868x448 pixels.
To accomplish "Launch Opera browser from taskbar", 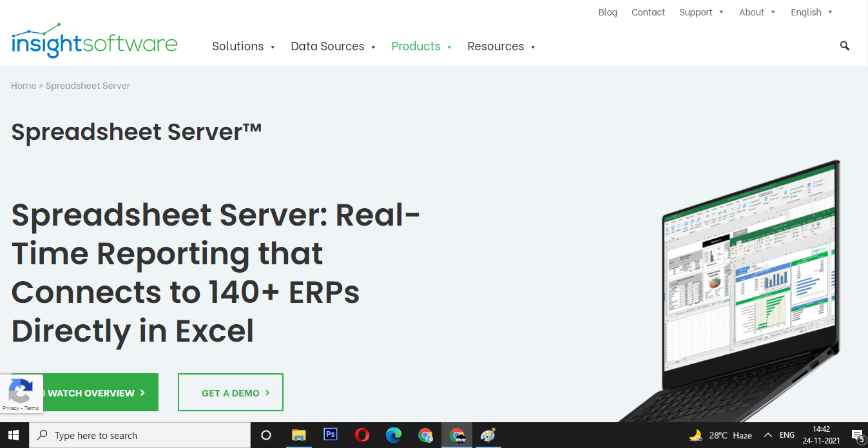I will pyautogui.click(x=362, y=435).
